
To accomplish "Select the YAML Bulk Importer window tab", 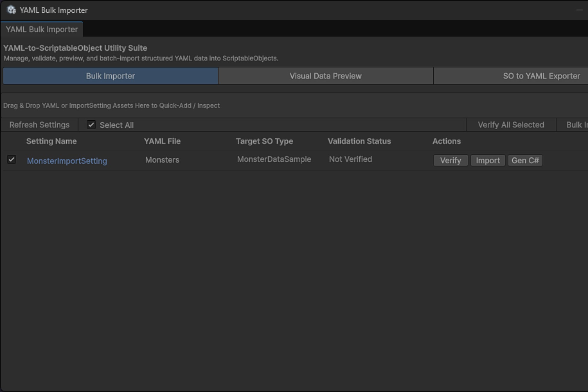I will point(42,29).
